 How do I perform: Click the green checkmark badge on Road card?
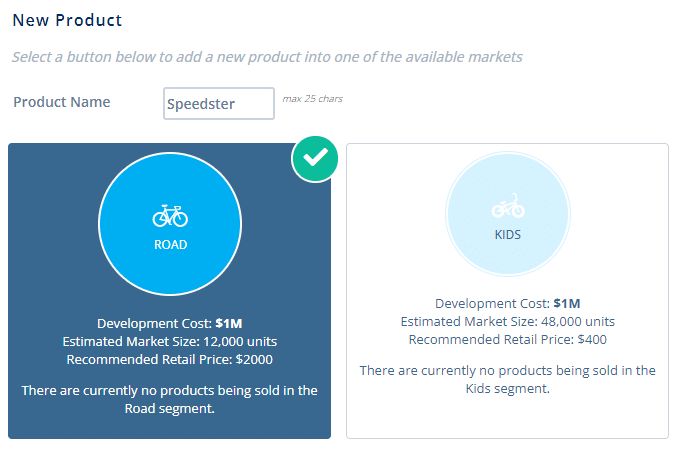pyautogui.click(x=315, y=158)
